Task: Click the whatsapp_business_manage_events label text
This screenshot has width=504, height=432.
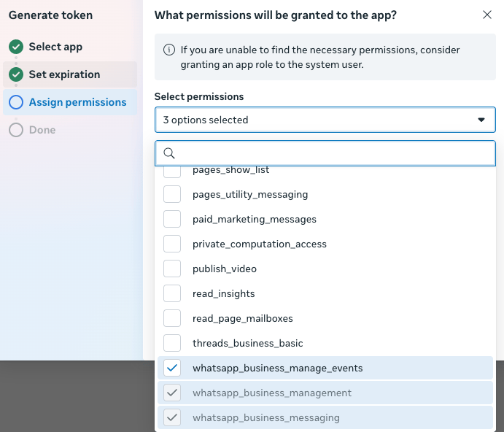Action: [277, 368]
